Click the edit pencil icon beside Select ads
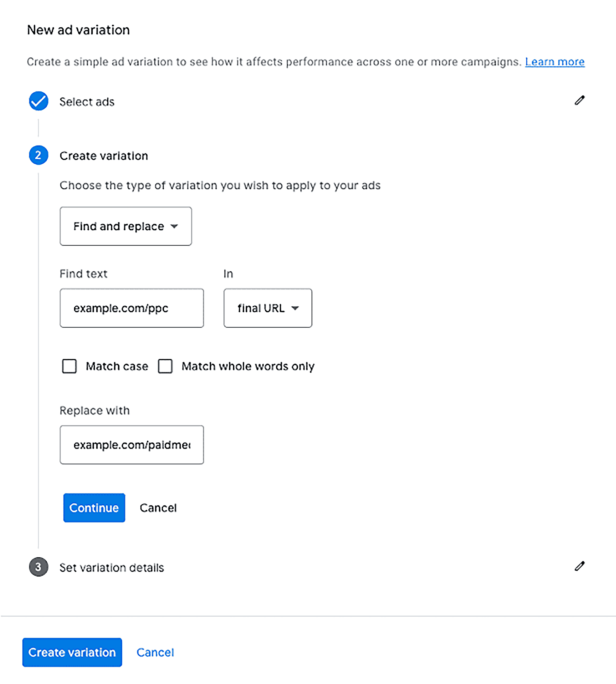The width and height of the screenshot is (616, 684). click(x=580, y=100)
